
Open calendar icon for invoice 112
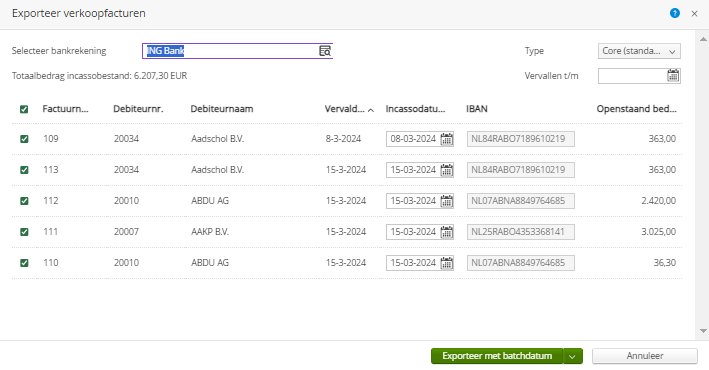[x=447, y=201]
